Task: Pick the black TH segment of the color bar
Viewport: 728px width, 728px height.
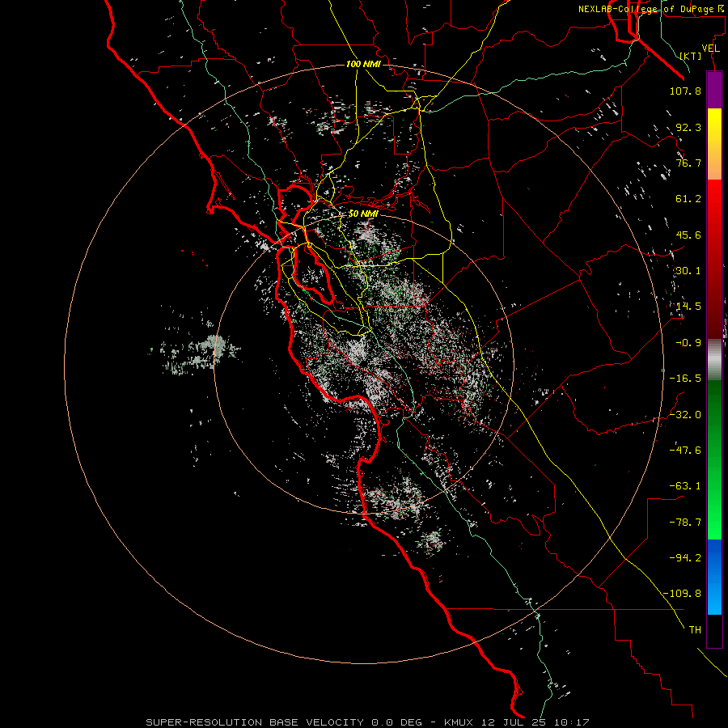Action: point(714,631)
